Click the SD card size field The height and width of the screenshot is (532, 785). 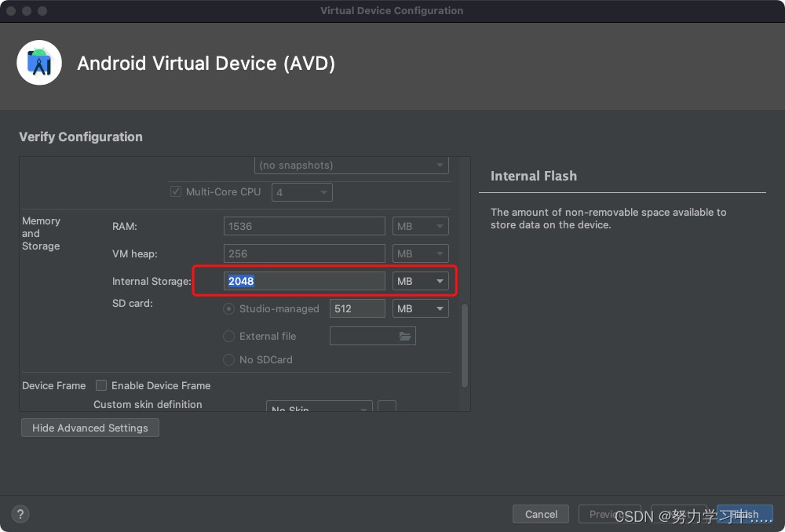[x=357, y=309]
